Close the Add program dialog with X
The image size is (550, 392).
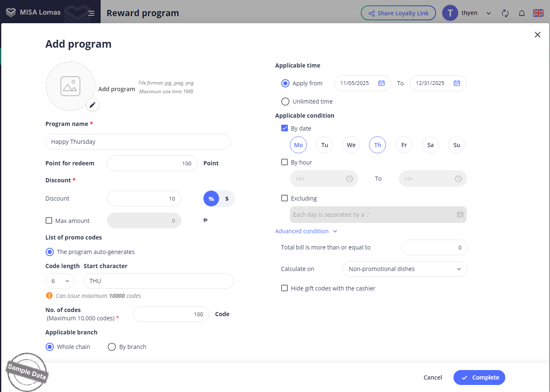(x=538, y=35)
